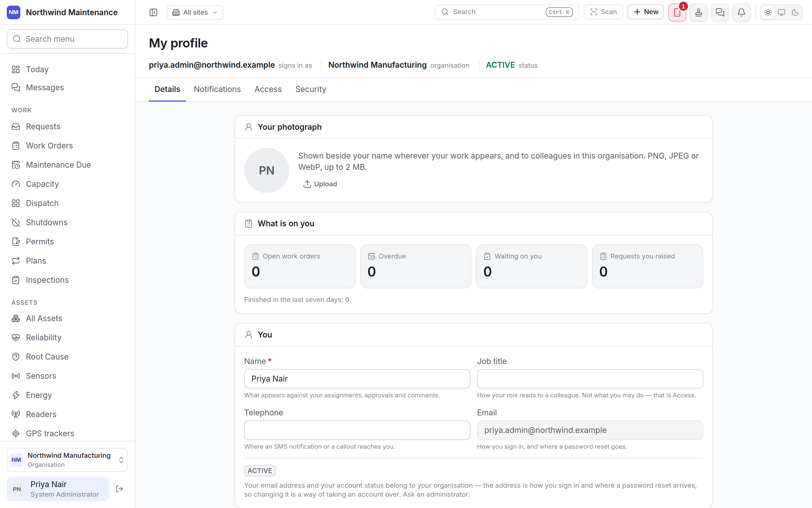Click the Overdue count card
The image size is (812, 508).
tap(416, 266)
